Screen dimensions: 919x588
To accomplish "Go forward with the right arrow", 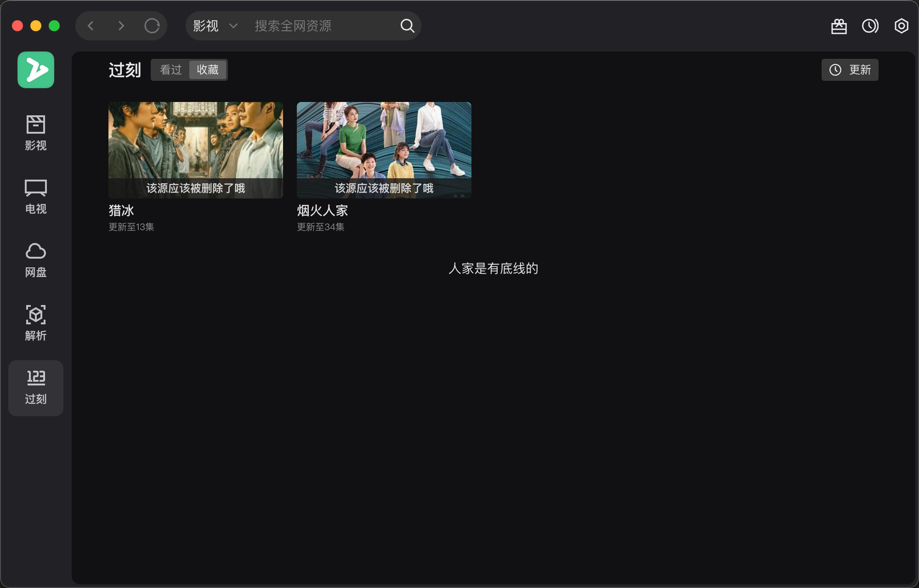I will tap(121, 26).
